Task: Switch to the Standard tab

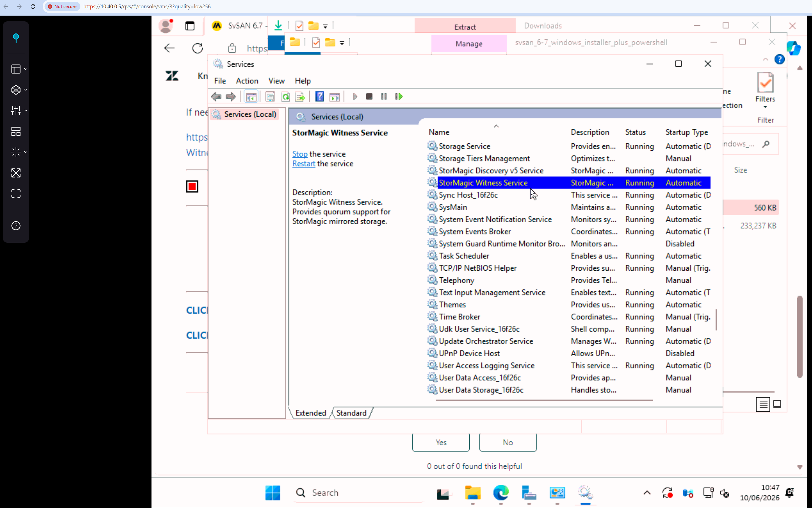Action: point(351,413)
